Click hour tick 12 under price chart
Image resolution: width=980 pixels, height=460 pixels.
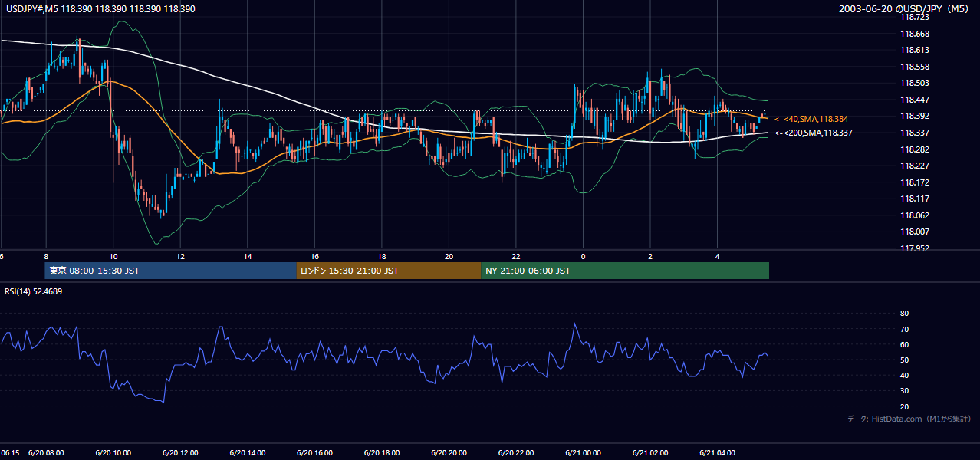click(x=180, y=256)
